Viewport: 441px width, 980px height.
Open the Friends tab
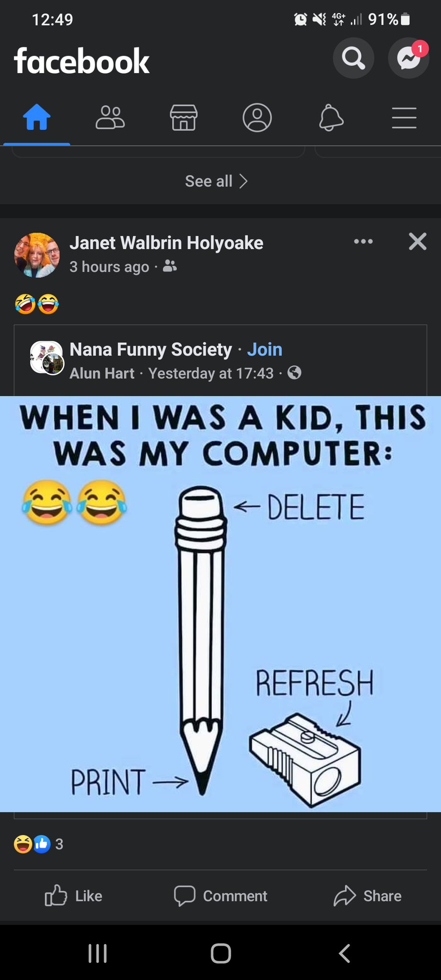[110, 118]
